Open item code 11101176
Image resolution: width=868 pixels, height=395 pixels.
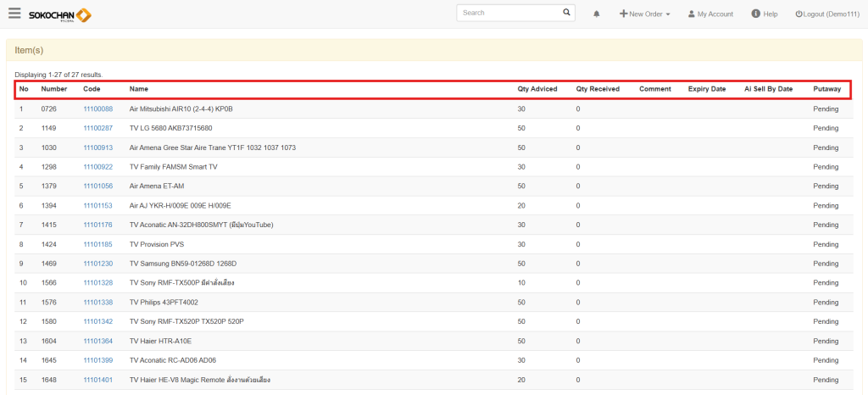[97, 225]
